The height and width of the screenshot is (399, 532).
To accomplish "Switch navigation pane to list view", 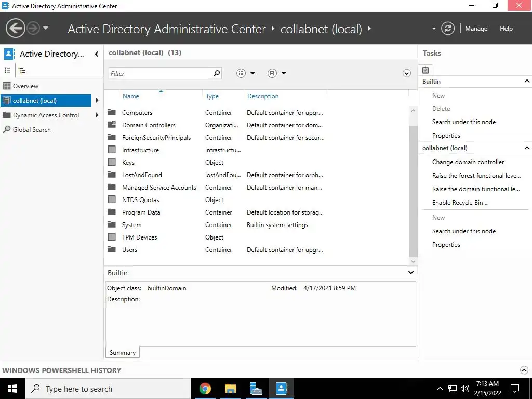I will click(x=7, y=70).
